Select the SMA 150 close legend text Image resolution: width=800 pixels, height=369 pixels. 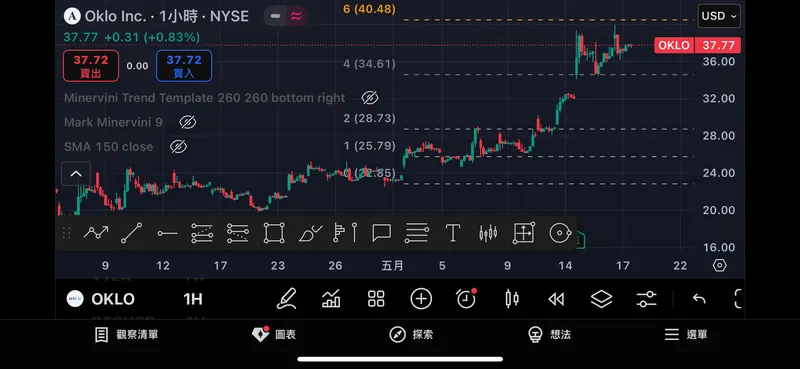108,146
